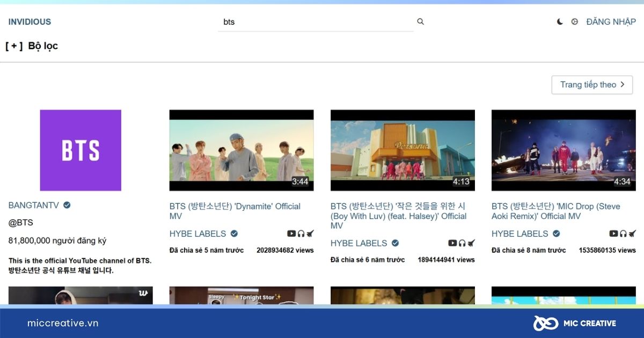644x338 pixels.
Task: Expand the Bộ lọc filter panel
Action: click(31, 46)
